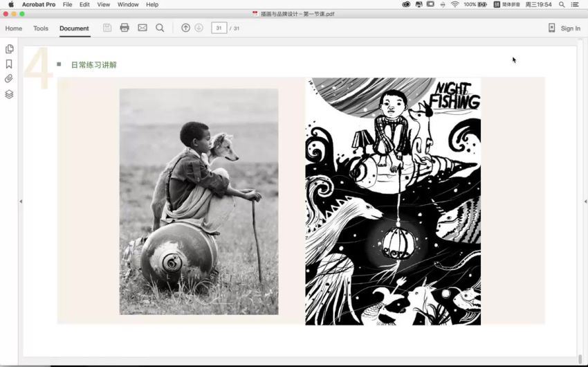Click the screen sharing monitor menu bar icon
The width and height of the screenshot is (588, 367).
tap(419, 5)
